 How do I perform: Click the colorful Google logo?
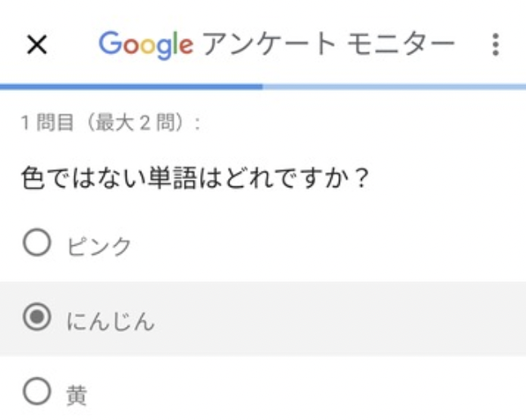[146, 45]
